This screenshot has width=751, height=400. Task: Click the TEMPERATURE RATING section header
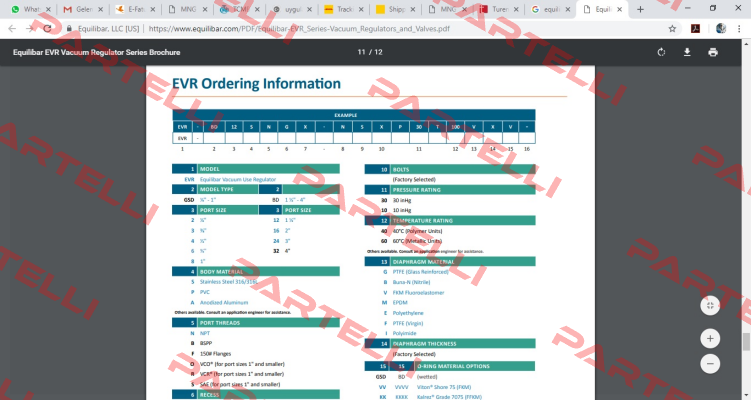(450, 220)
